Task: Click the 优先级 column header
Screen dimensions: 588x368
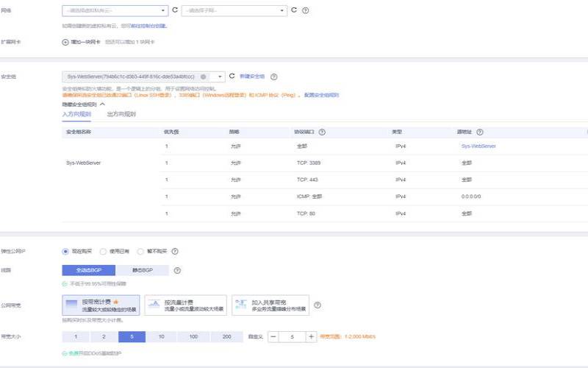Action: point(171,132)
